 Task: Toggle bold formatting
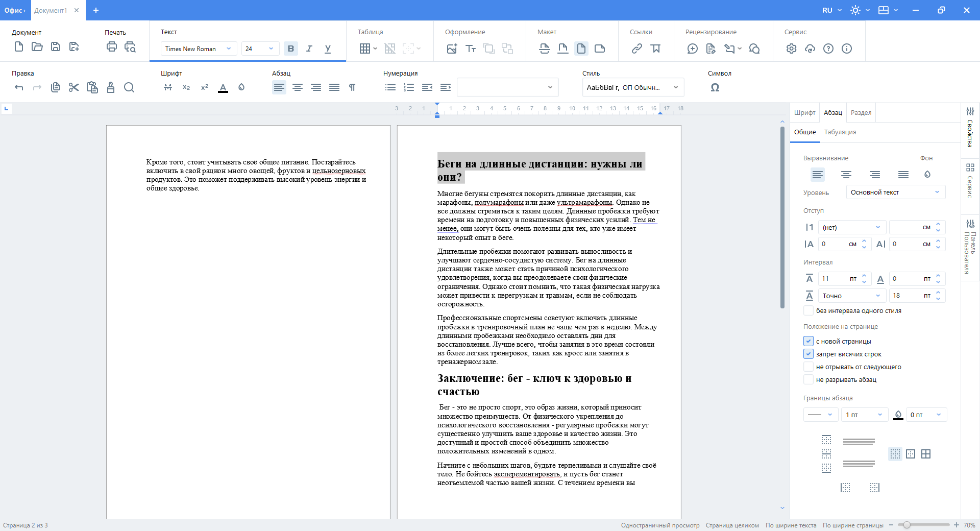tap(290, 49)
